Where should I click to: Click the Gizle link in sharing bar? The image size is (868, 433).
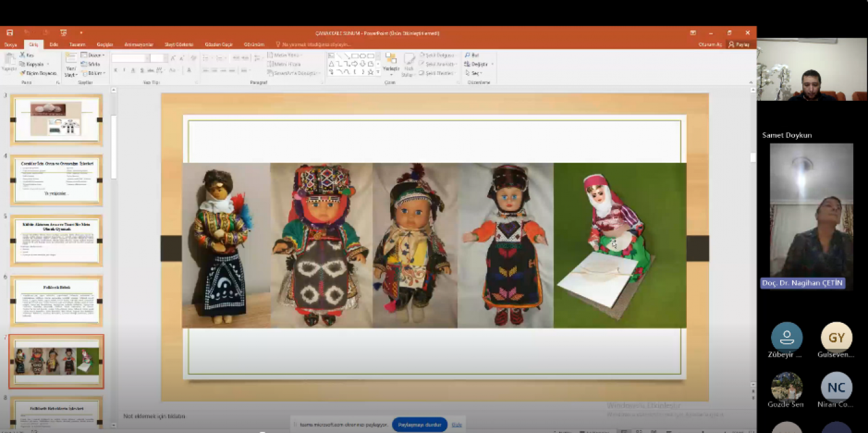pos(456,425)
